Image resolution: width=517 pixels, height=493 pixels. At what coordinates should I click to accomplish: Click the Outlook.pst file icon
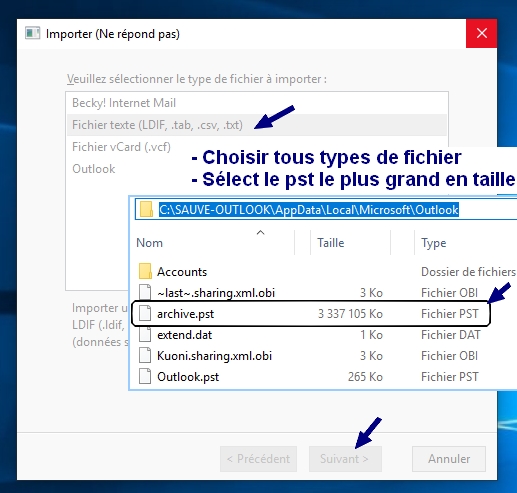145,376
